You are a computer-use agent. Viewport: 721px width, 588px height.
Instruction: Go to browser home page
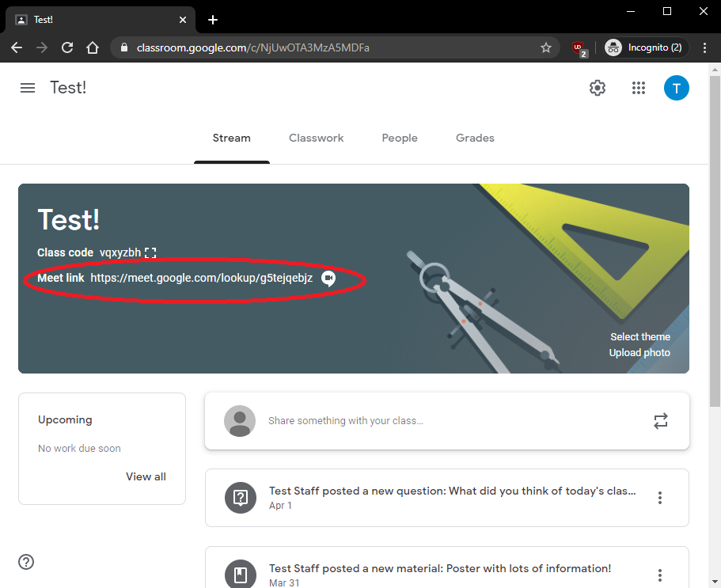click(x=93, y=47)
